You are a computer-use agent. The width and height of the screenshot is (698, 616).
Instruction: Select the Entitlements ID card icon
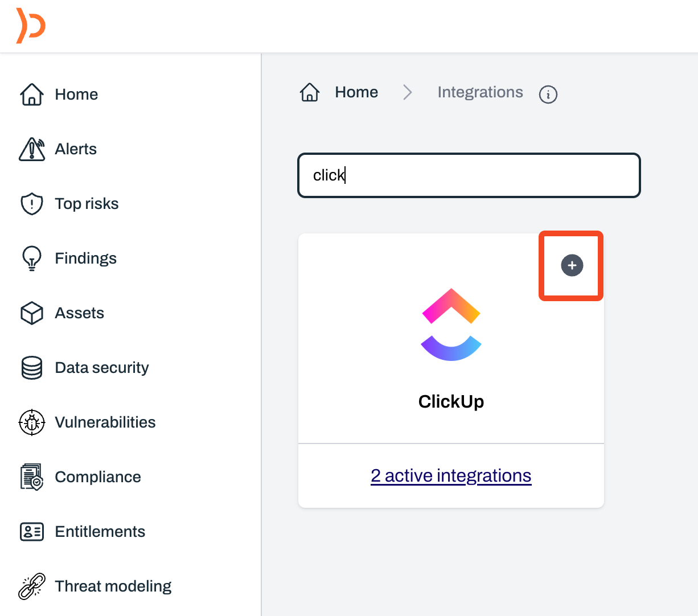(x=32, y=532)
